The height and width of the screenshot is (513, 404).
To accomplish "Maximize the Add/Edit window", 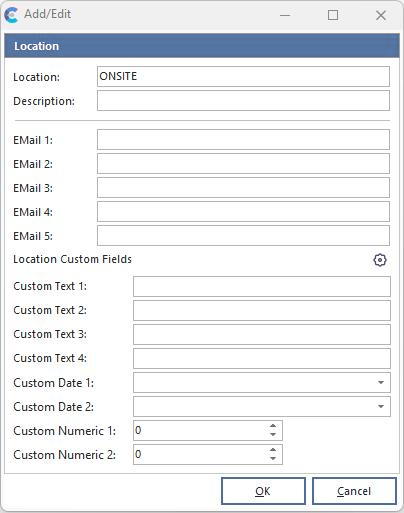I will pyautogui.click(x=333, y=15).
